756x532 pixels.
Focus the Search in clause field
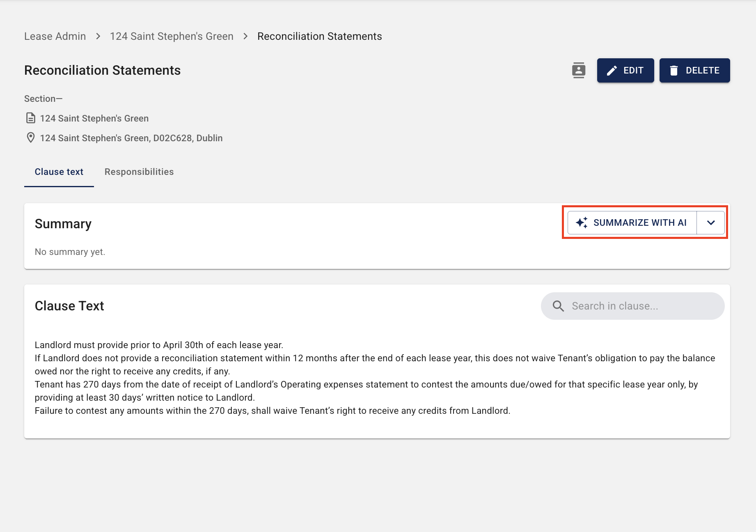(640, 306)
